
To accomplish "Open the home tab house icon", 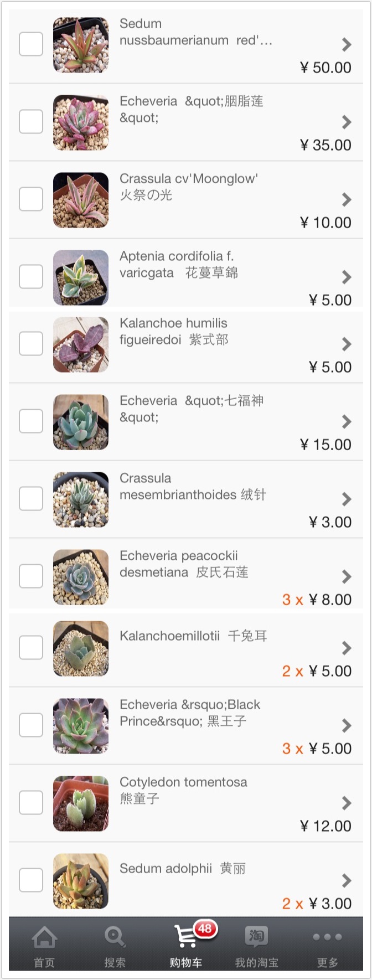I will tap(44, 937).
